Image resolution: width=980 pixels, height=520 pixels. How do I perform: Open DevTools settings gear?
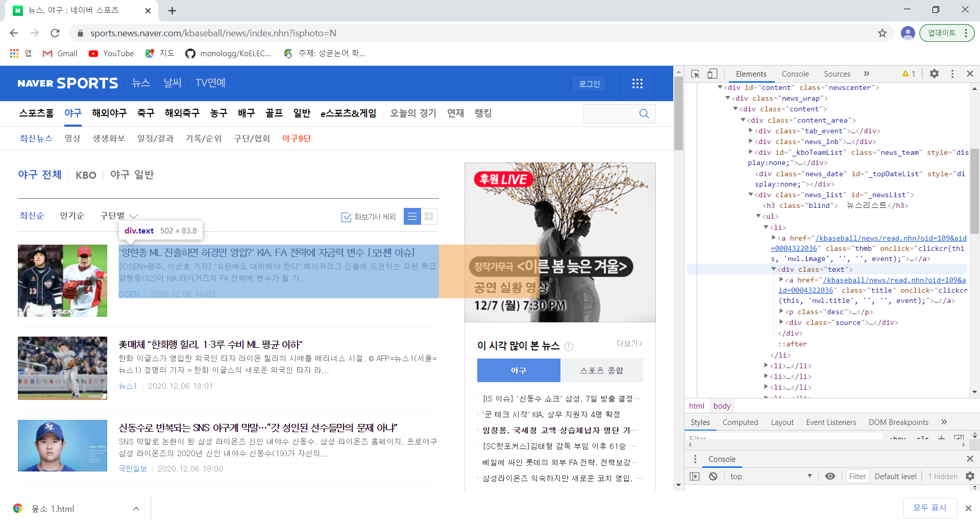(x=934, y=74)
